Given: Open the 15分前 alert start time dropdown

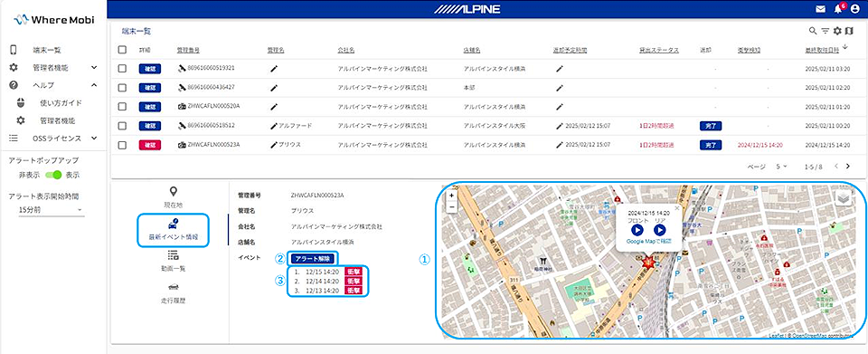Looking at the screenshot, I should point(51,210).
